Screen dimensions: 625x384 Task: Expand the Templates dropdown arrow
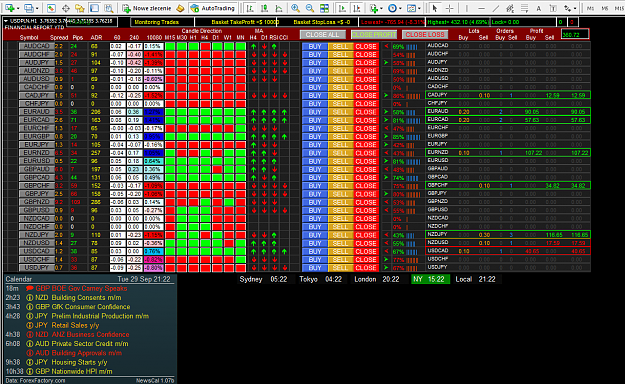419,8
